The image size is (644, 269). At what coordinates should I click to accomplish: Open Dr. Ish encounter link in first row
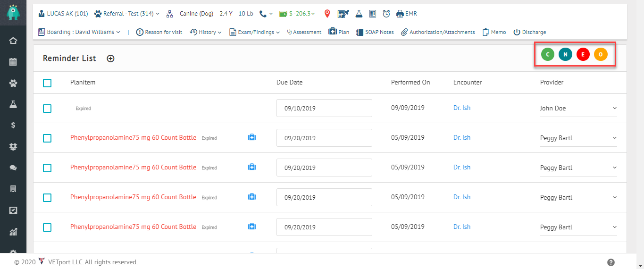462,108
